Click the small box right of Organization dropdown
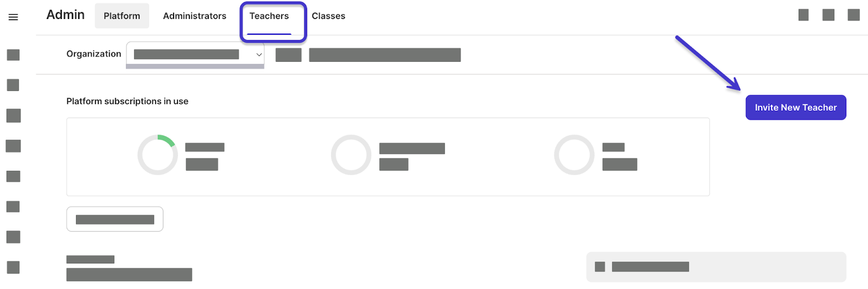The width and height of the screenshot is (868, 289). [288, 55]
